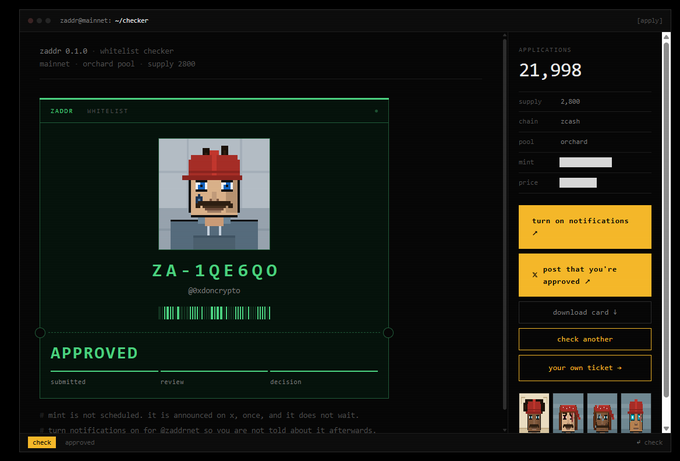The image size is (680, 461).
Task: Click the ticket ID ZA-1QE6QO
Action: tap(215, 271)
